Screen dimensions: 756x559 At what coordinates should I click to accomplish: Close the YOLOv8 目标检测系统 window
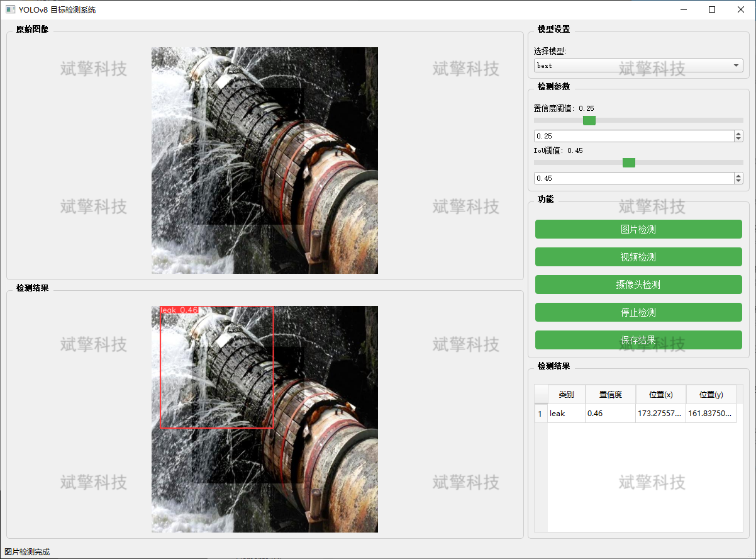(741, 9)
